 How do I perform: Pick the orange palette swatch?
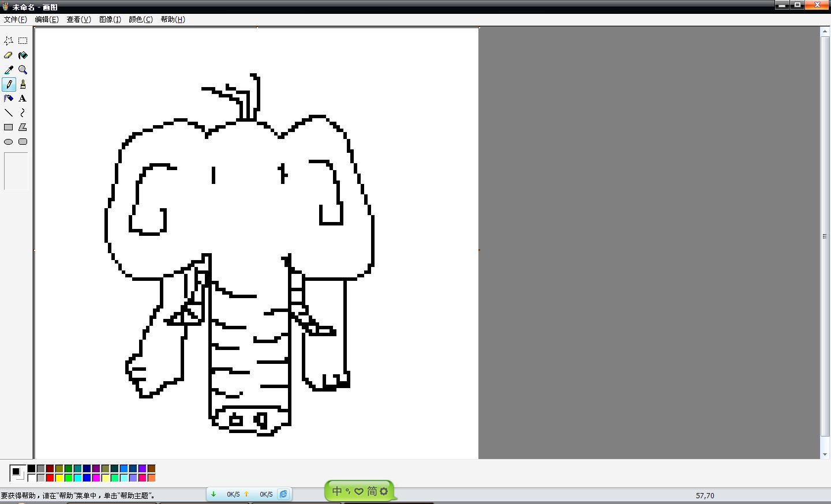pyautogui.click(x=152, y=477)
